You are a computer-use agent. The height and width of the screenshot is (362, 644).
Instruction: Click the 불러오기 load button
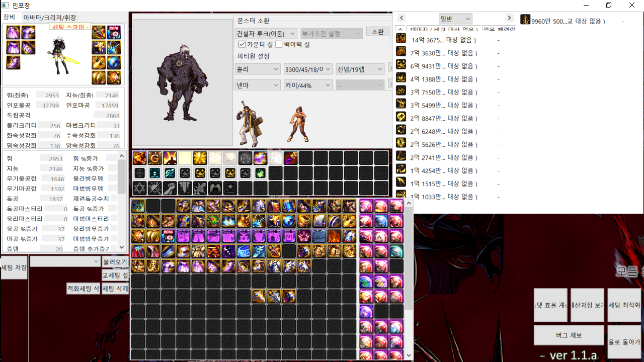115,262
